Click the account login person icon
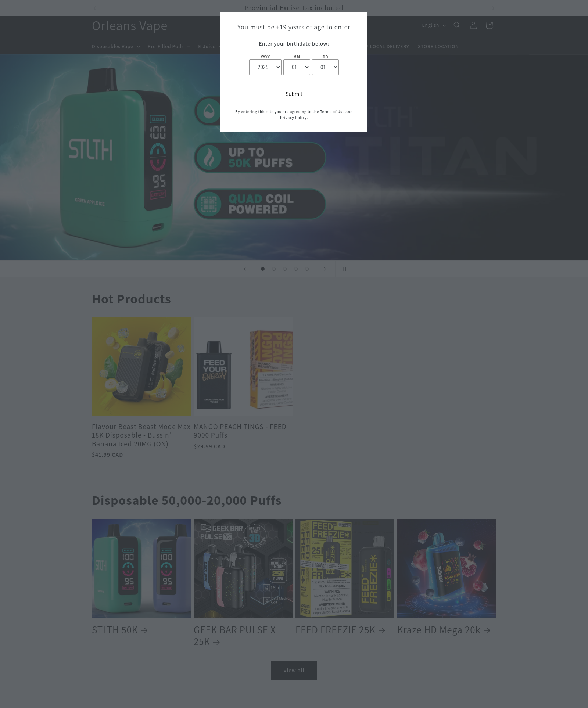This screenshot has width=588, height=708. [x=473, y=25]
